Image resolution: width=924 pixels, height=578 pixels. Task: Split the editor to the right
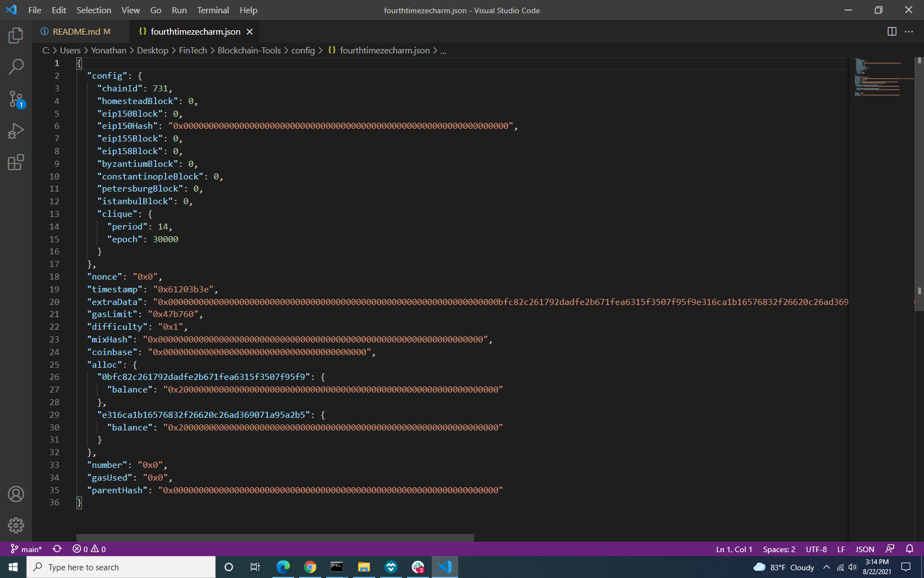(892, 31)
